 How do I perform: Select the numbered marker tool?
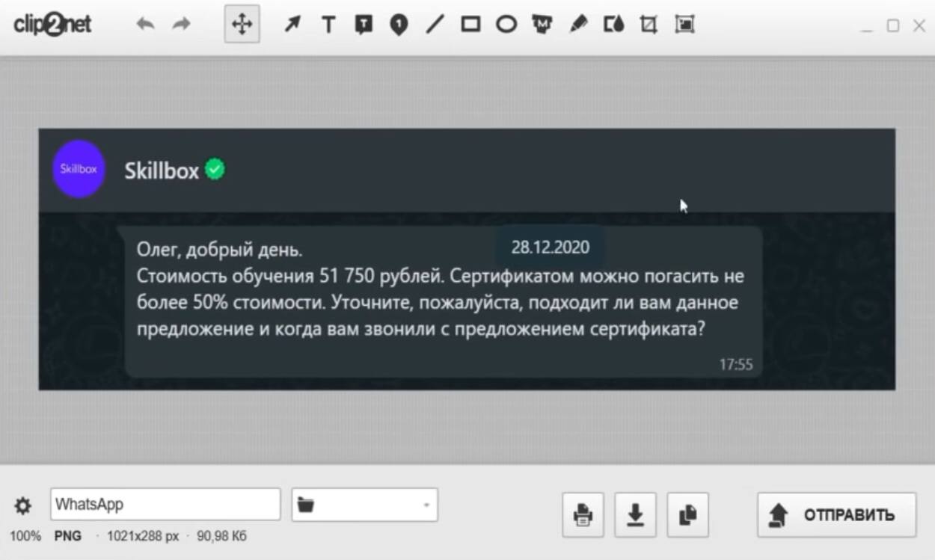click(x=399, y=25)
